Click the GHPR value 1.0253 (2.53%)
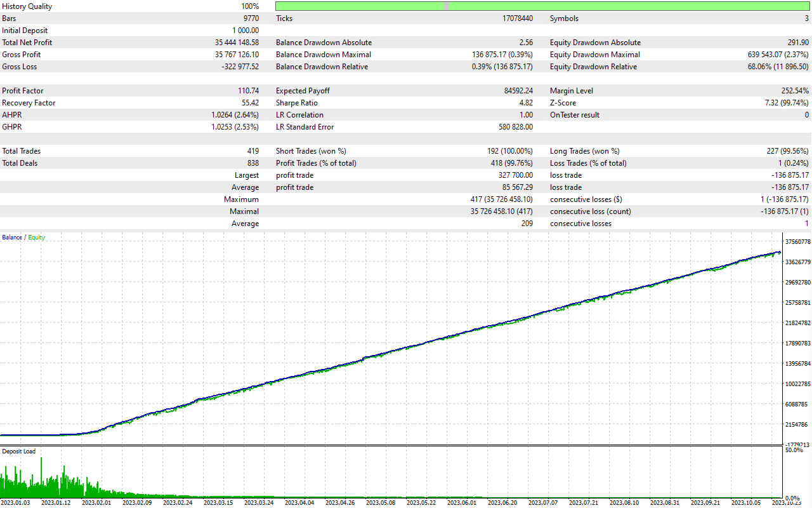 tap(235, 127)
